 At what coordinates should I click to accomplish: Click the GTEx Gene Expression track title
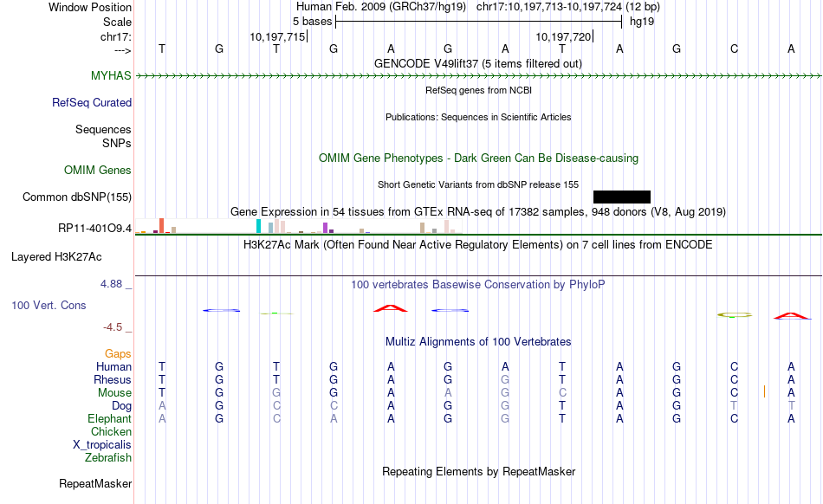click(x=478, y=212)
